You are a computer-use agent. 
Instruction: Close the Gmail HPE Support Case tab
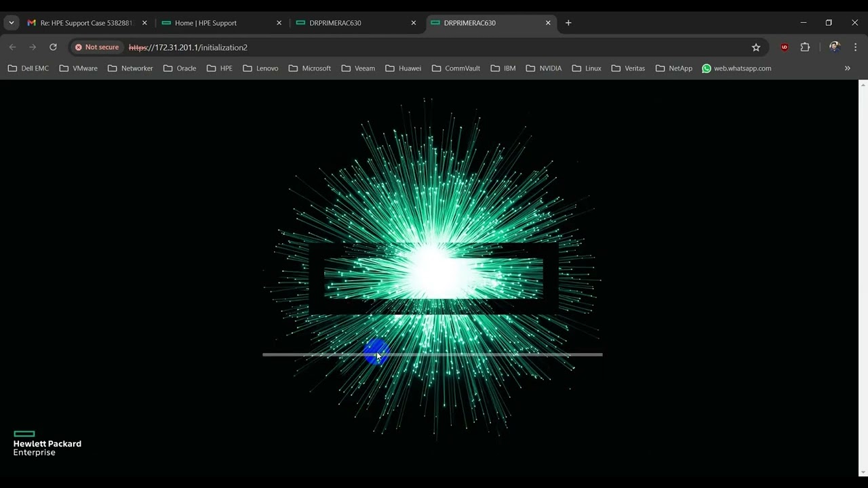(x=144, y=23)
